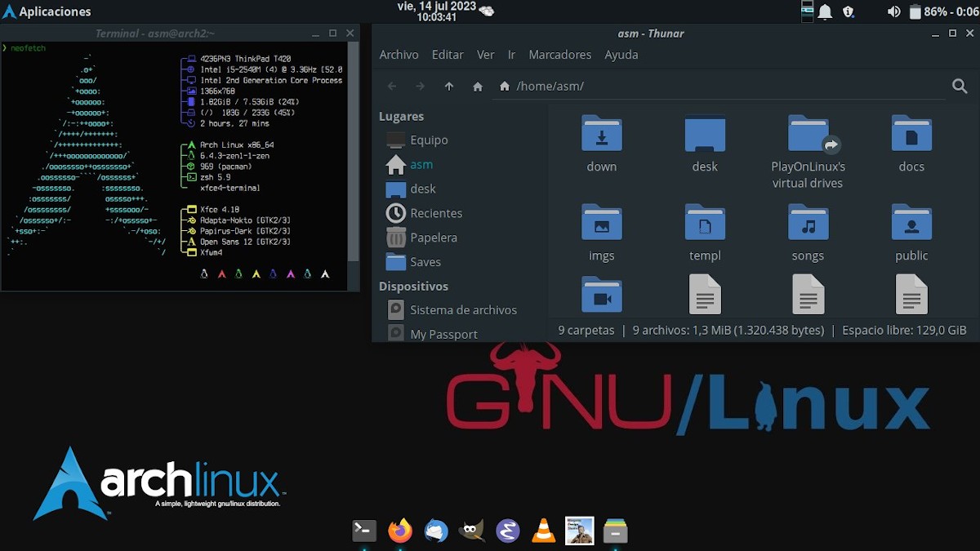Go forward in Thunar navigation history
Viewport: 980px width, 551px height.
(420, 87)
